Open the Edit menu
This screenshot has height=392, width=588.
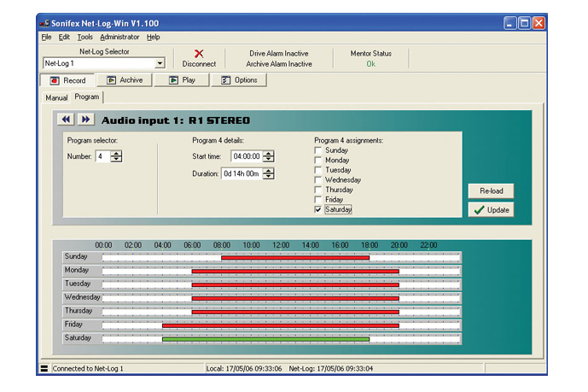pyautogui.click(x=64, y=37)
